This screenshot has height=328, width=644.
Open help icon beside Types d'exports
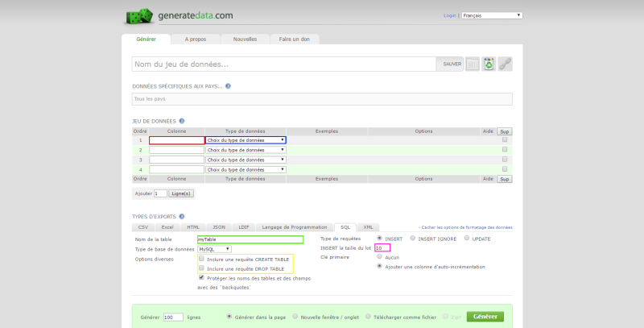183,216
